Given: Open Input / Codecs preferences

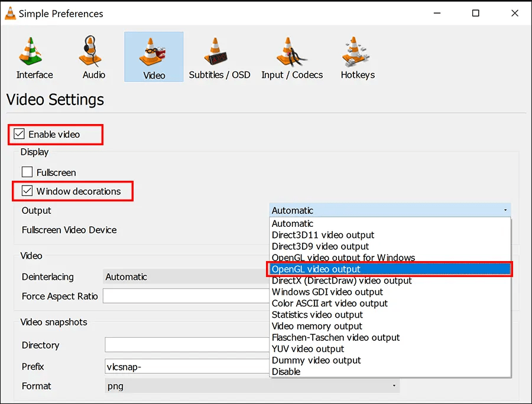Looking at the screenshot, I should [x=292, y=56].
